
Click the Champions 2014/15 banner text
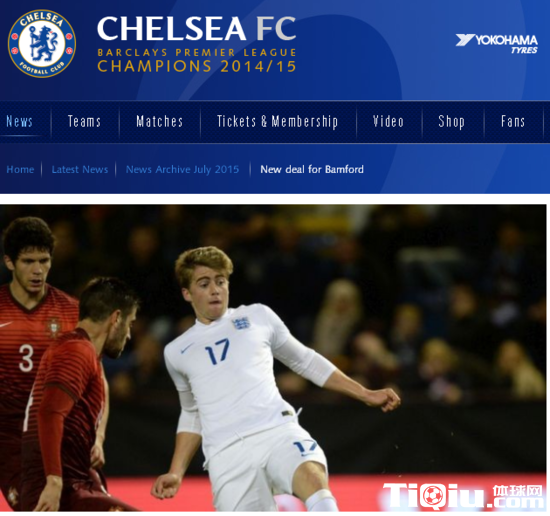(x=197, y=66)
